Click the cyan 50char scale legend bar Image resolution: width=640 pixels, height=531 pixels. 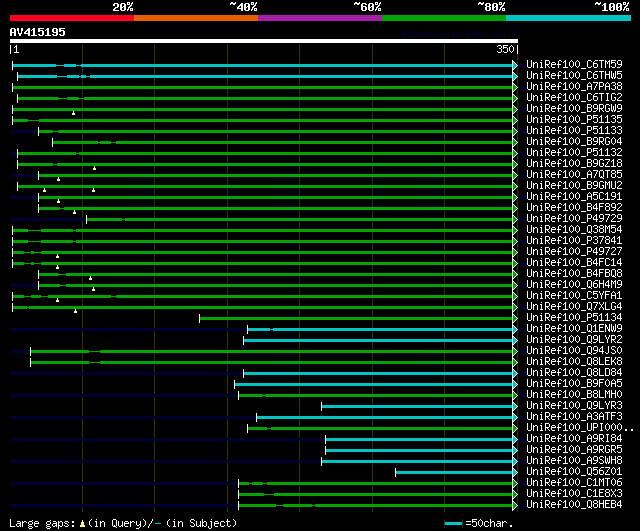[453, 524]
